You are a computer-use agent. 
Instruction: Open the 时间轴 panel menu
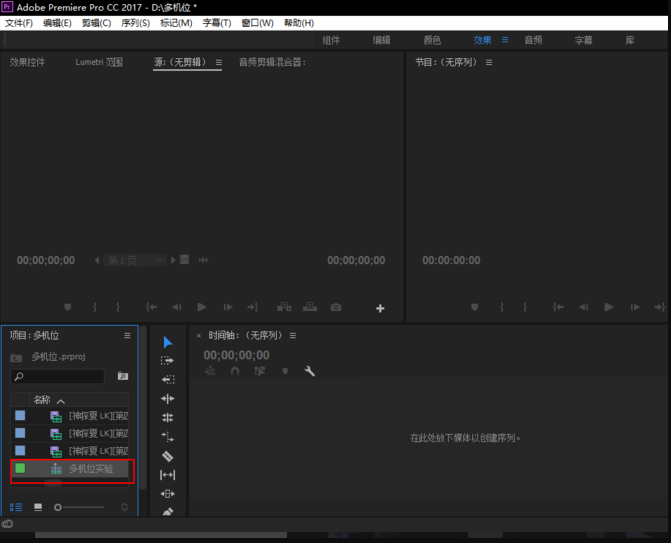point(291,335)
